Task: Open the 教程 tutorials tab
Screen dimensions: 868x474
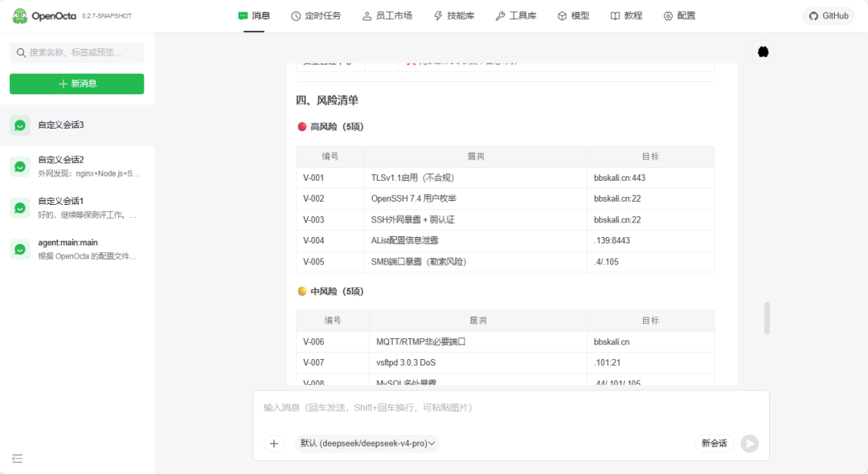Action: [x=626, y=15]
